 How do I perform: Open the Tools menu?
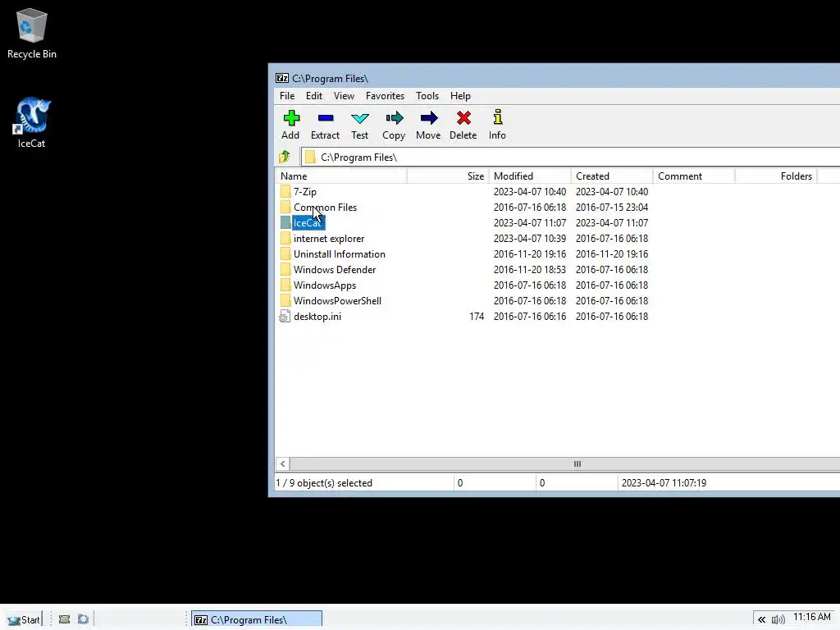coord(427,96)
